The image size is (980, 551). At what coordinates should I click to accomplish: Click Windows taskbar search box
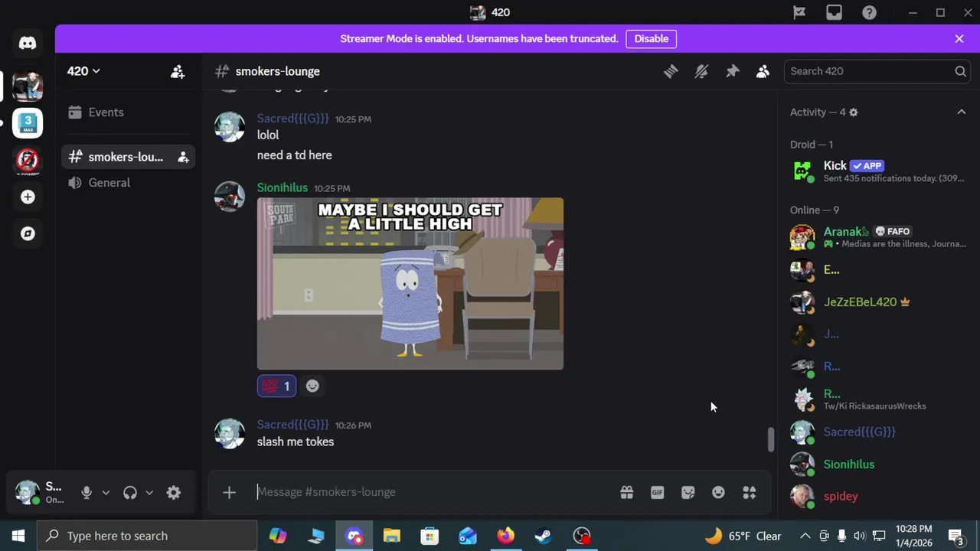pyautogui.click(x=148, y=536)
